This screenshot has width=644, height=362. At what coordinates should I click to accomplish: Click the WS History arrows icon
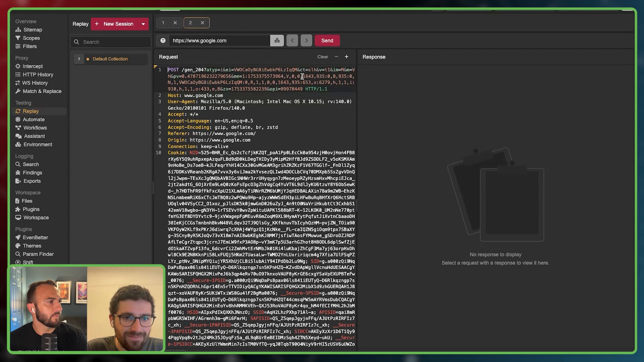tap(17, 83)
